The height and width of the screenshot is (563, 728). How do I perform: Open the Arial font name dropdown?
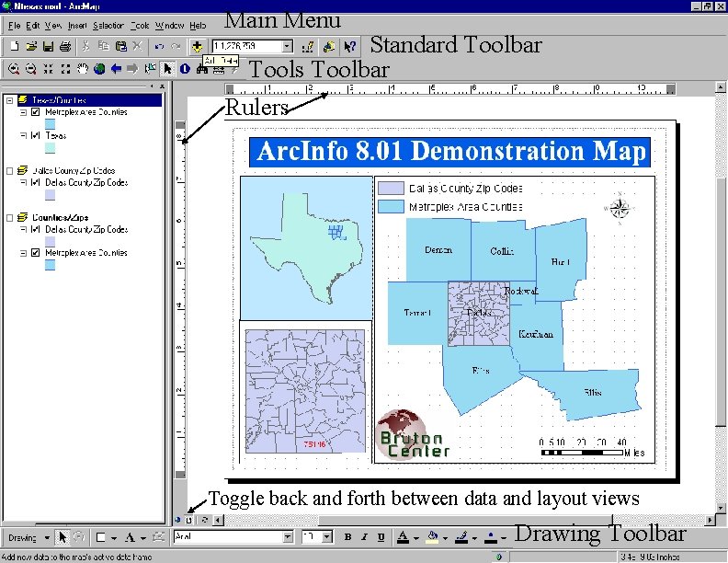click(288, 537)
